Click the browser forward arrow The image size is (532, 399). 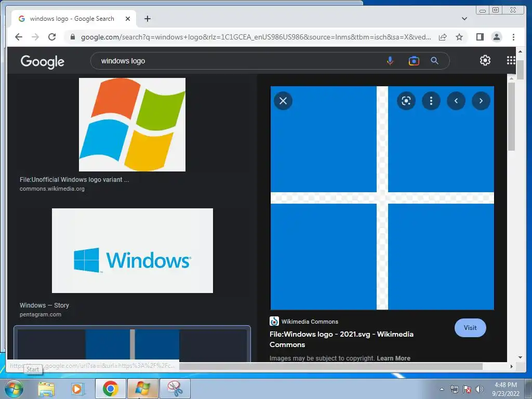coord(35,37)
